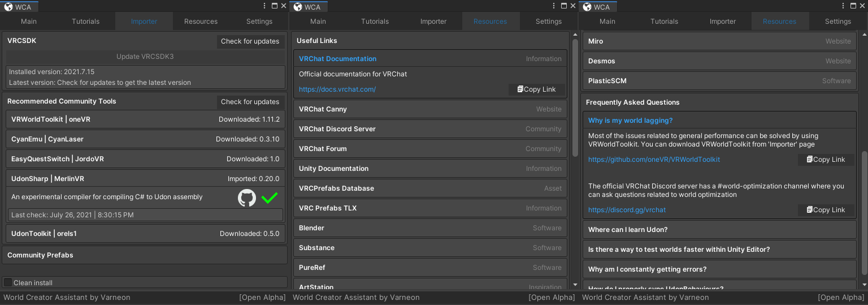Screen dimensions: 868x305
Task: Expand the VRChat Canny link entry
Action: tap(430, 109)
